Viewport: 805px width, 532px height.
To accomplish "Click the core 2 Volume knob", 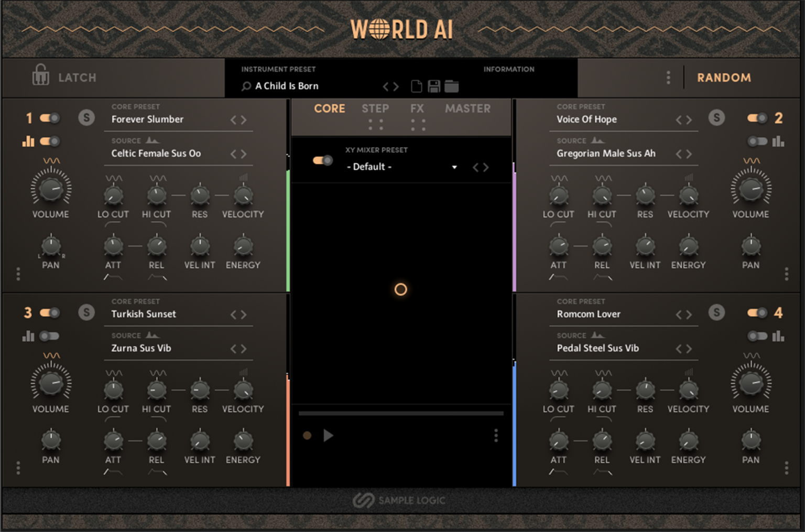I will tap(750, 189).
